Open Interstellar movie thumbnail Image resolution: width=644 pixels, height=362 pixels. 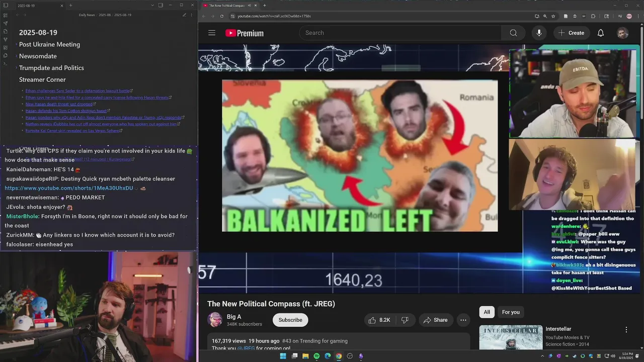click(x=511, y=337)
